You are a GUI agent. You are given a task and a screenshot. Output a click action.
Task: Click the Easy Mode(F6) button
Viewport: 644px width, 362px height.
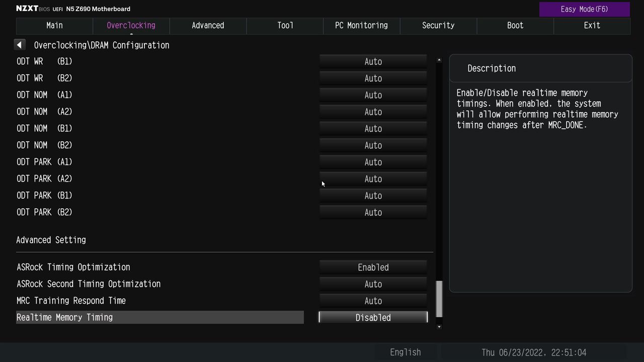(x=584, y=9)
